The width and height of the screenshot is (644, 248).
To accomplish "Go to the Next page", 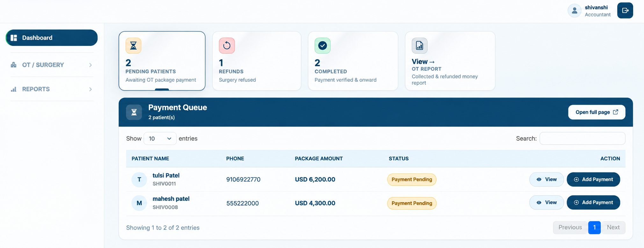I will click(x=613, y=228).
